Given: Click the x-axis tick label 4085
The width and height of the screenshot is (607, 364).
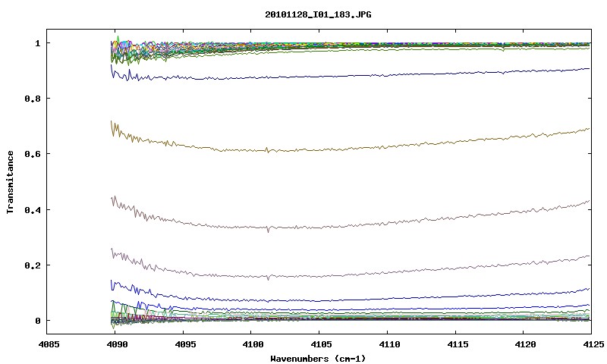Looking at the screenshot, I should click(49, 344).
